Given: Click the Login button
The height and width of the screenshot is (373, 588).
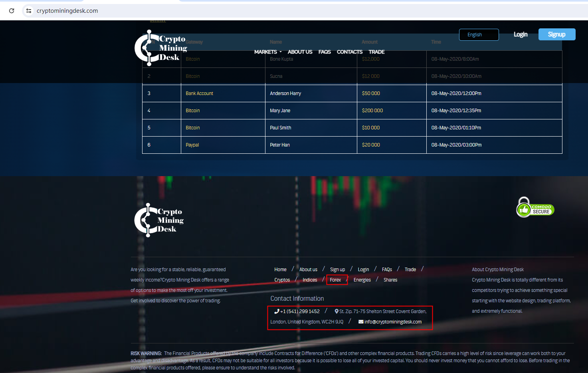Looking at the screenshot, I should (521, 34).
